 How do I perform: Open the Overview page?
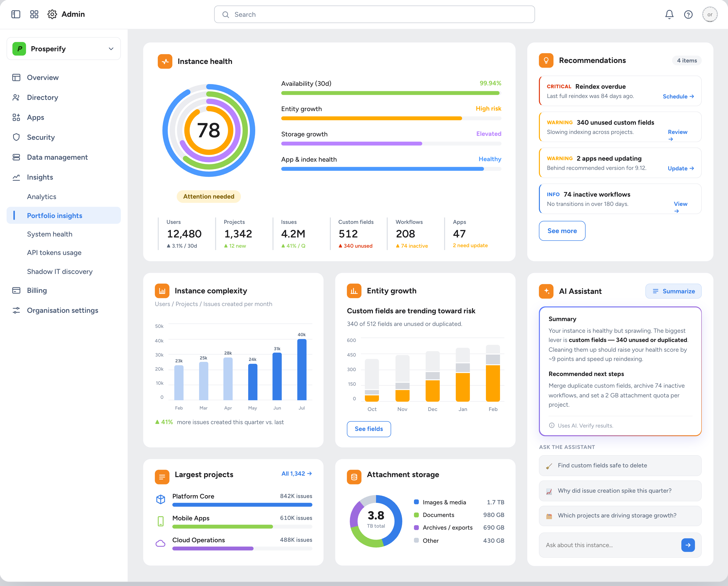[63, 77]
